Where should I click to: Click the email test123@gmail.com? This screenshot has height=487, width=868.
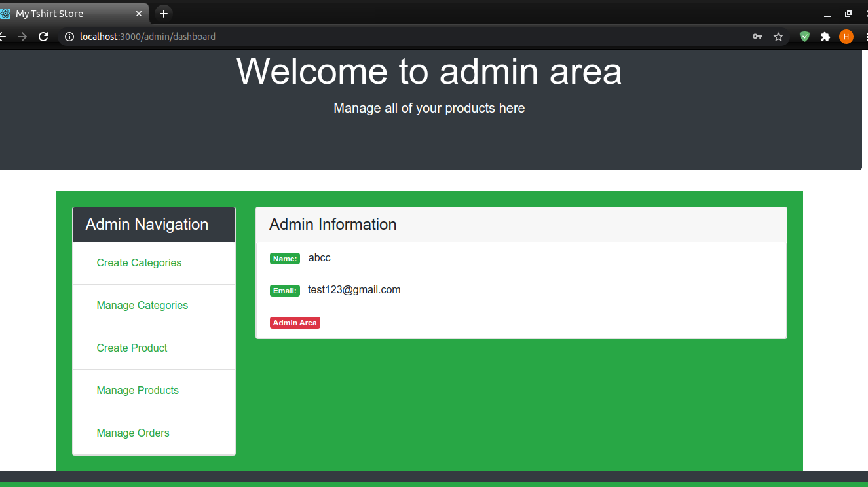[354, 290]
